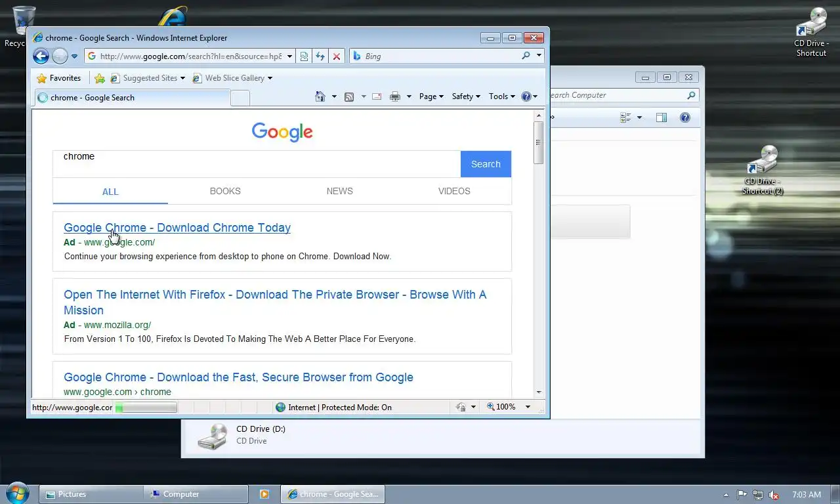Open Download the Fast, Secure Browser link
Viewport: 840px width, 504px height.
coord(238,377)
